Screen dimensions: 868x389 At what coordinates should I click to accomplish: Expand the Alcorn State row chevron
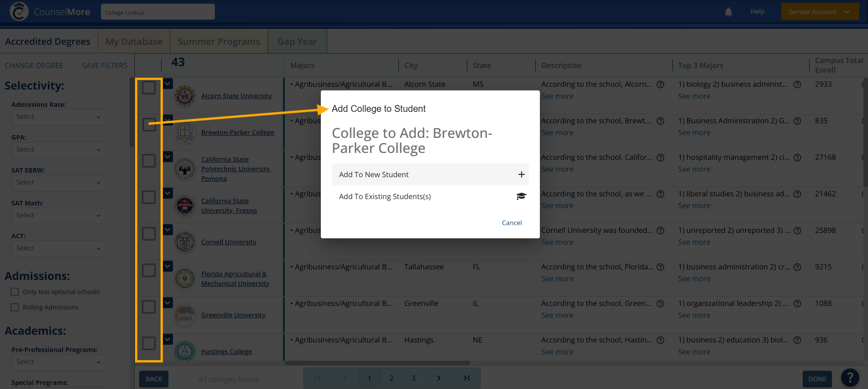click(x=168, y=84)
